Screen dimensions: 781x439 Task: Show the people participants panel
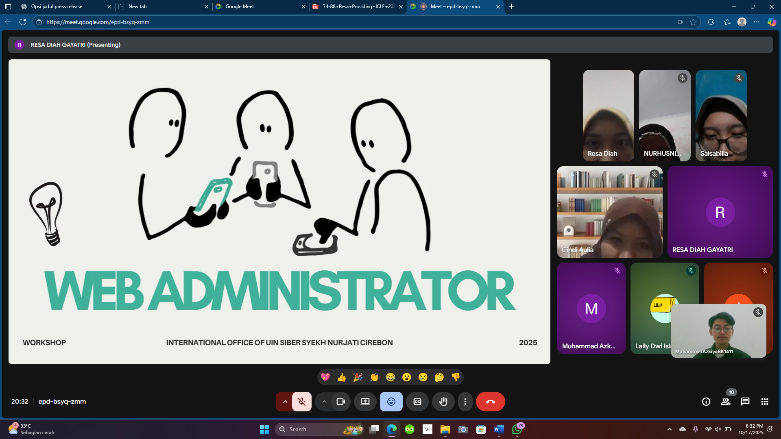click(x=726, y=402)
